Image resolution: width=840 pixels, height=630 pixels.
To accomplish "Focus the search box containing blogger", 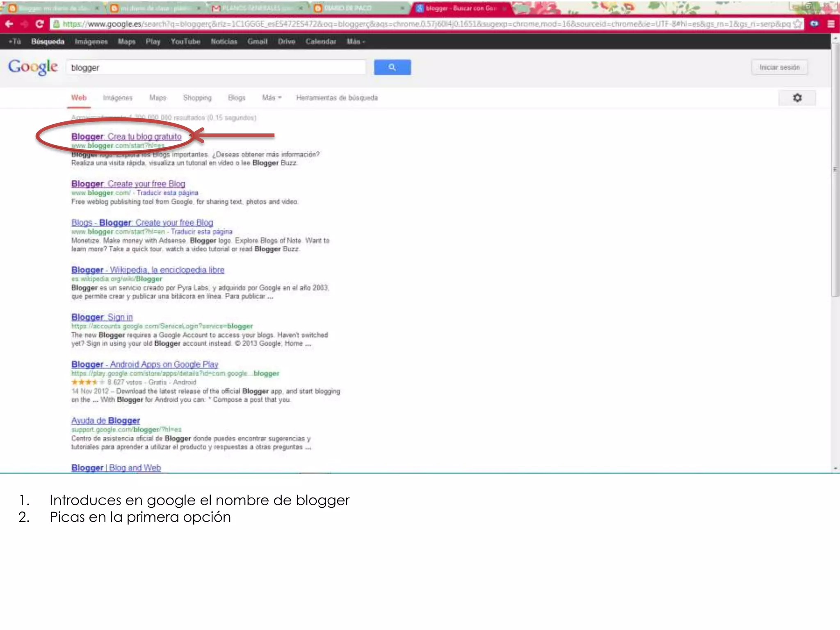I will (215, 68).
